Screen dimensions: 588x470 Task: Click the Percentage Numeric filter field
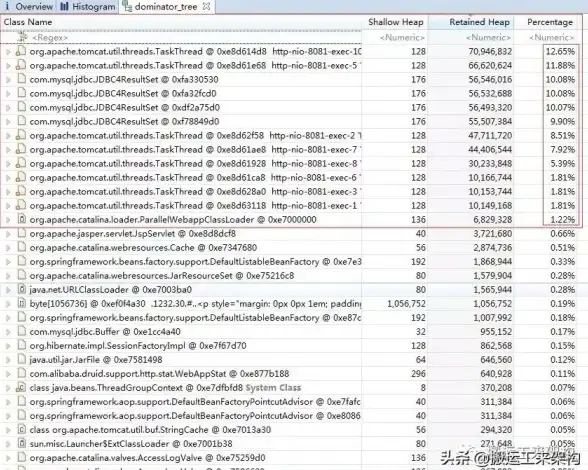[552, 38]
